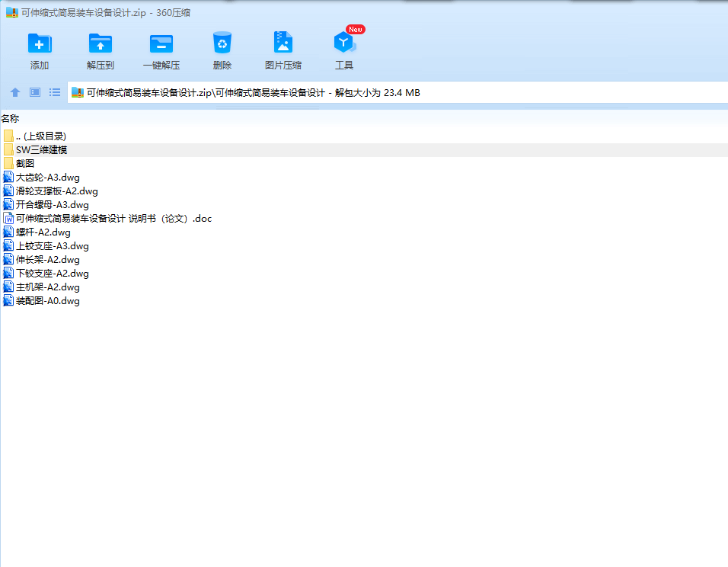Click the 一键解压 one-click extract icon
Viewport: 728px width, 567px height.
161,43
